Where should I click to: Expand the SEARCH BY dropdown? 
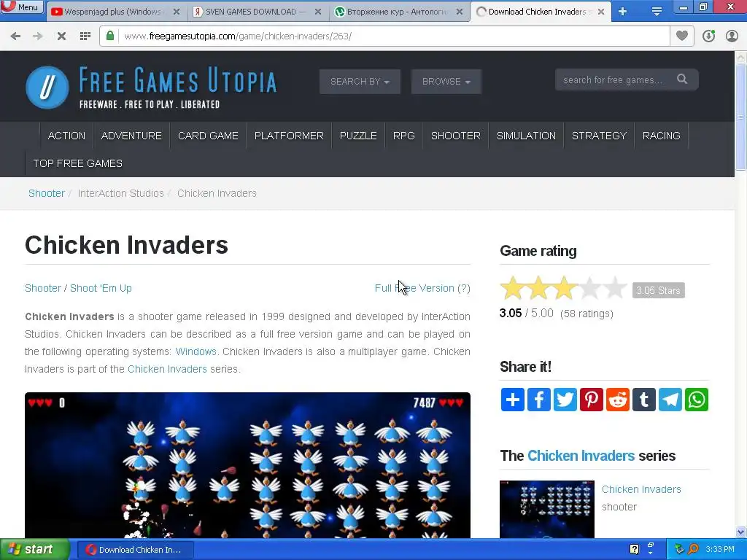[x=360, y=82]
